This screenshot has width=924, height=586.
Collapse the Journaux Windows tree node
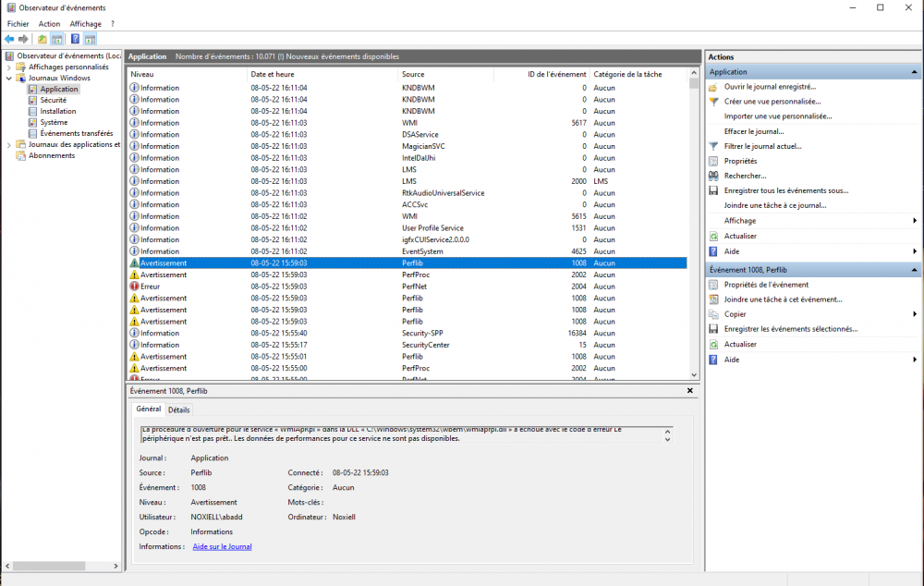pyautogui.click(x=9, y=79)
